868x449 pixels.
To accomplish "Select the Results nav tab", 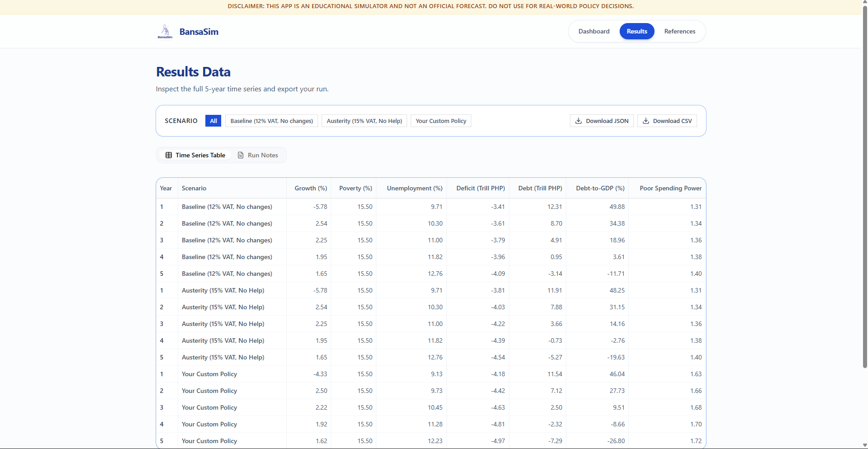I will point(637,31).
